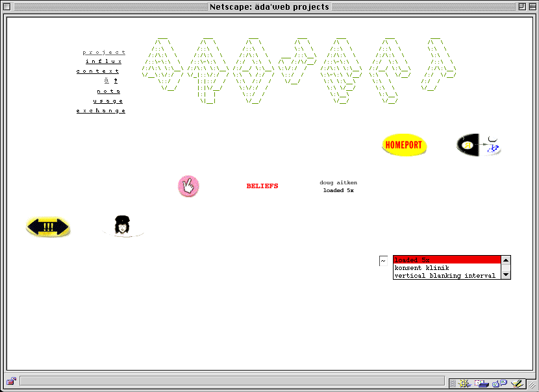Click the yellow double-arrow exclamation icon

(48, 227)
